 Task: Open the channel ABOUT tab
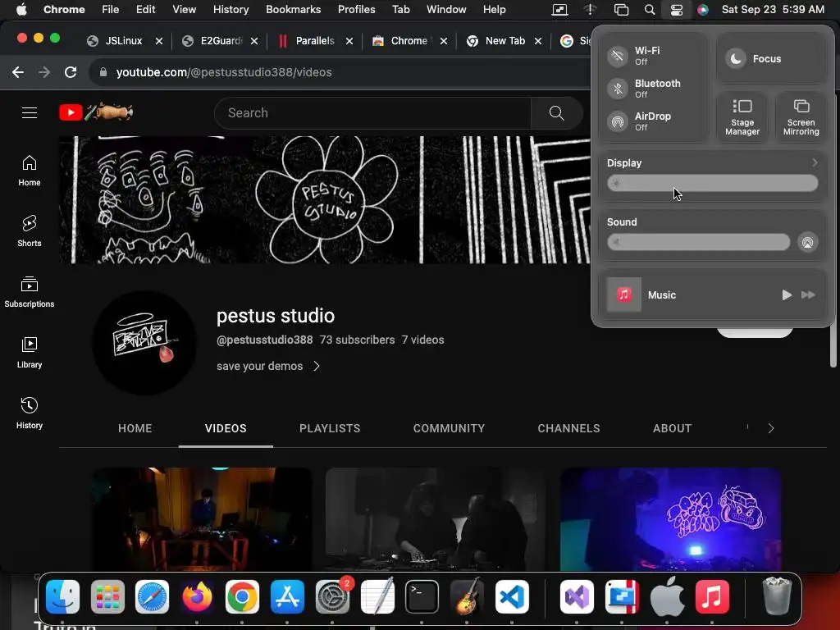click(673, 428)
